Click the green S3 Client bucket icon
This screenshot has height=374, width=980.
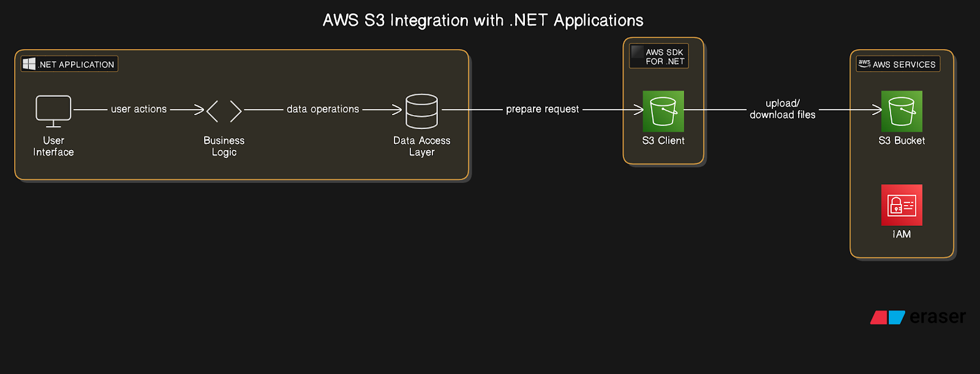663,111
